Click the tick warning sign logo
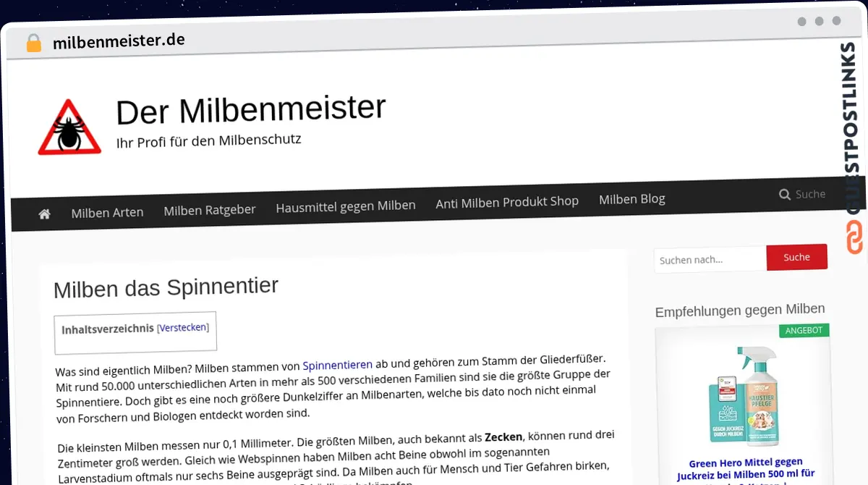Viewport: 868px width, 485px height. [69, 128]
